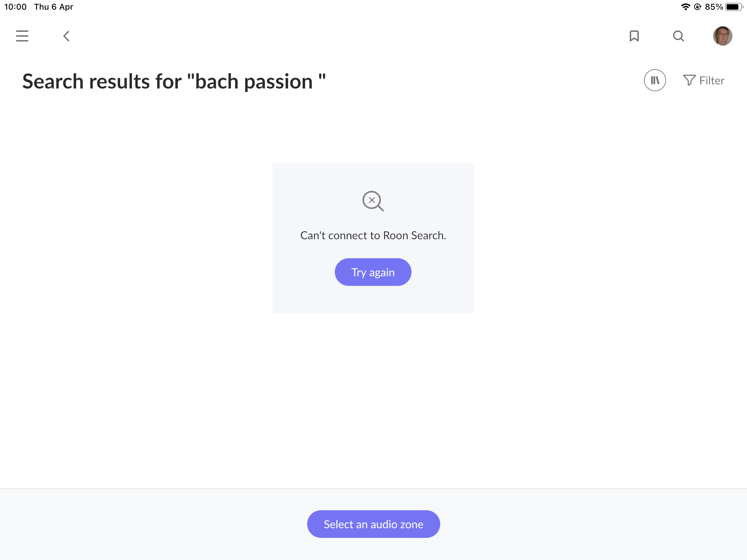
Task: Tap the rotation lock status icon
Action: [x=698, y=7]
